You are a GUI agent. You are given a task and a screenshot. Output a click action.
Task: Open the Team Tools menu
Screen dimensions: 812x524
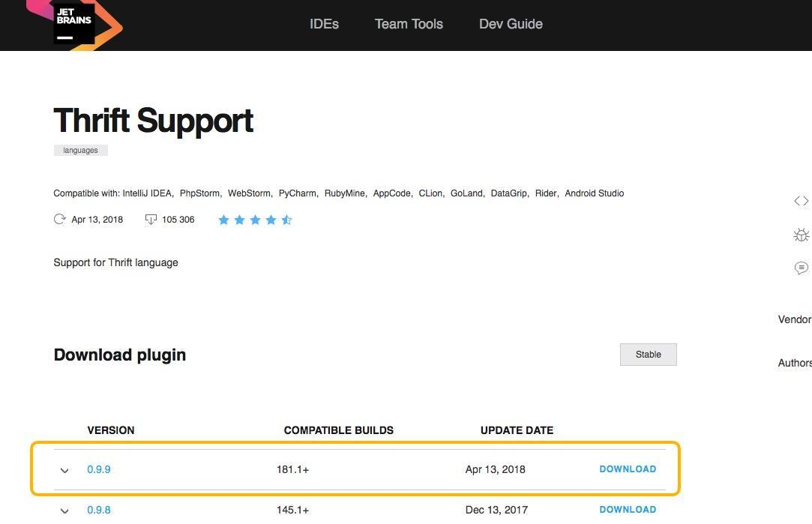(x=409, y=24)
